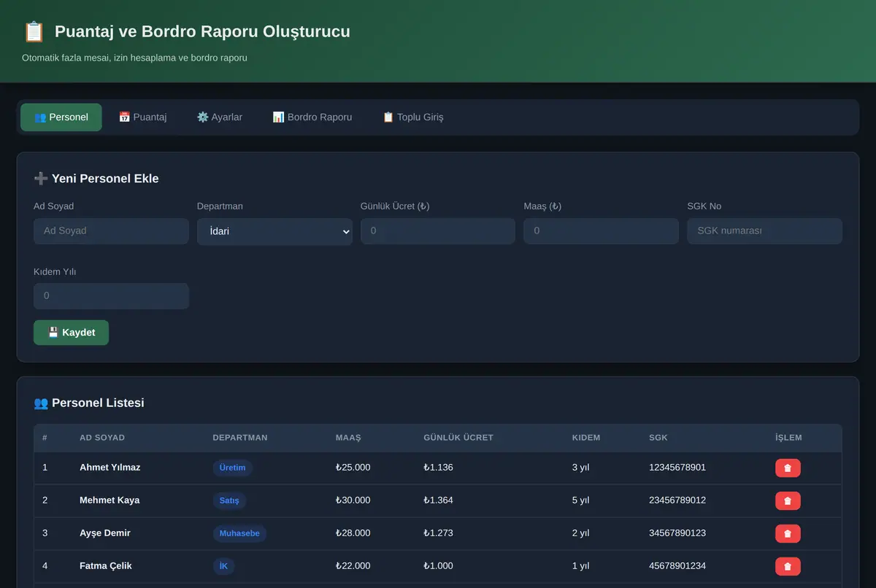Click the MAAŞ column header
The width and height of the screenshot is (876, 588).
point(348,438)
